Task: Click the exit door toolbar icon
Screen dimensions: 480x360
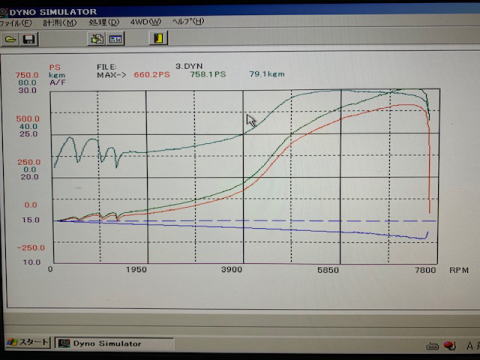Action: 158,38
